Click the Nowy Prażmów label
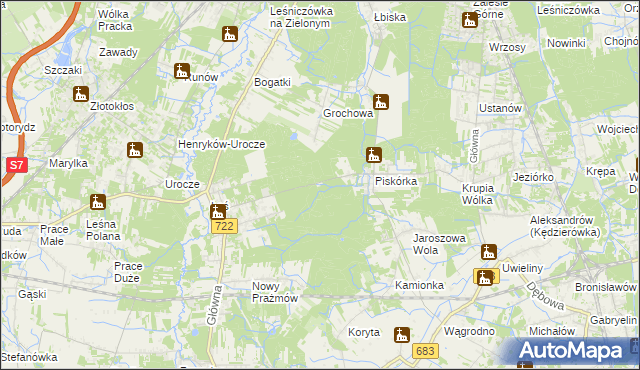 [x=275, y=292]
